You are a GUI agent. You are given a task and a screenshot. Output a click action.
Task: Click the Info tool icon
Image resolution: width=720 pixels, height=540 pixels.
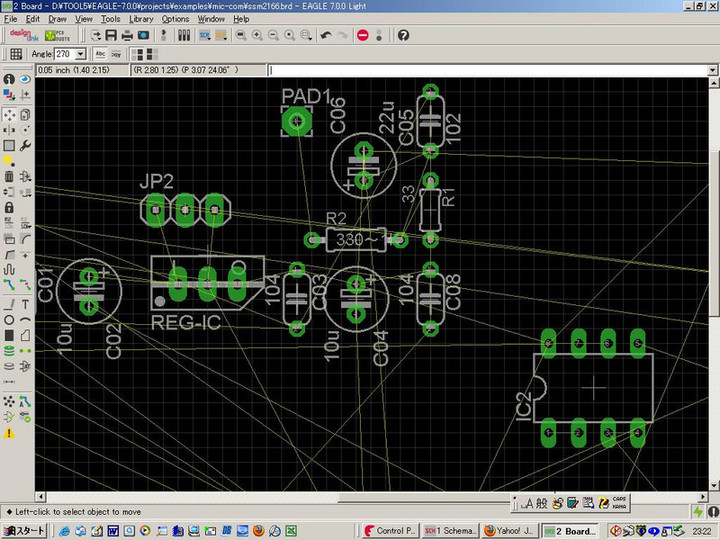[x=9, y=79]
